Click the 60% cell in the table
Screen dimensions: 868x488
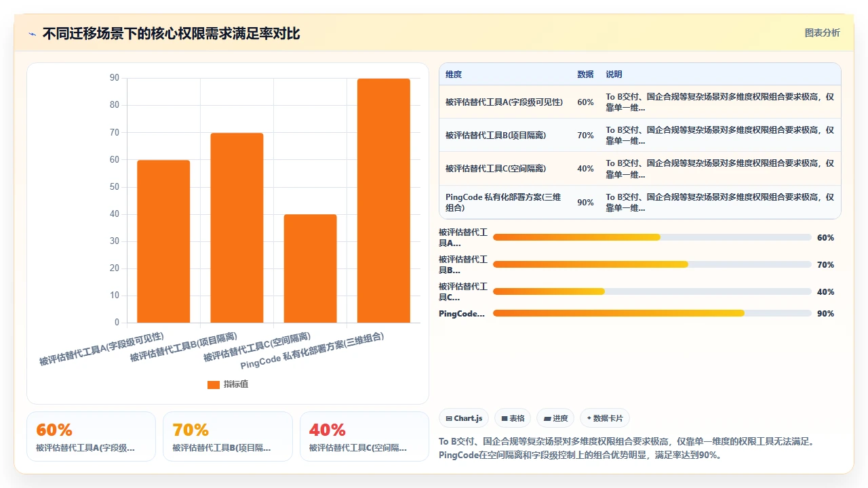(585, 102)
